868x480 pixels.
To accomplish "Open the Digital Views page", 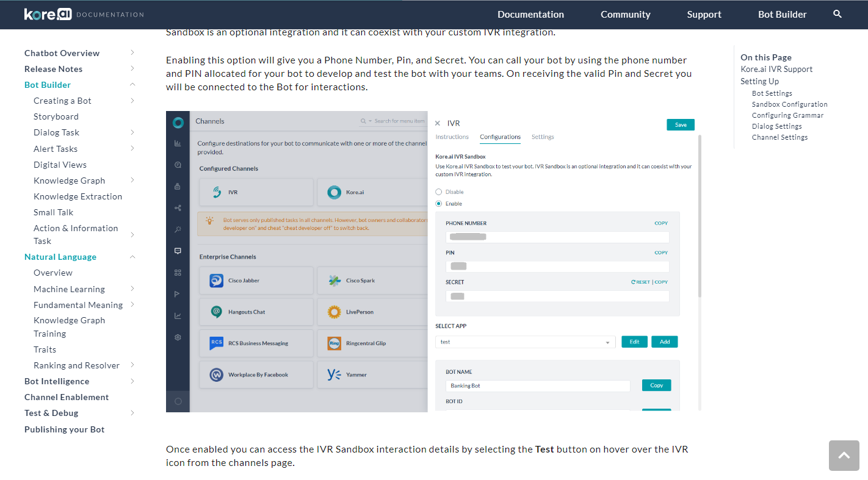I will (x=60, y=165).
